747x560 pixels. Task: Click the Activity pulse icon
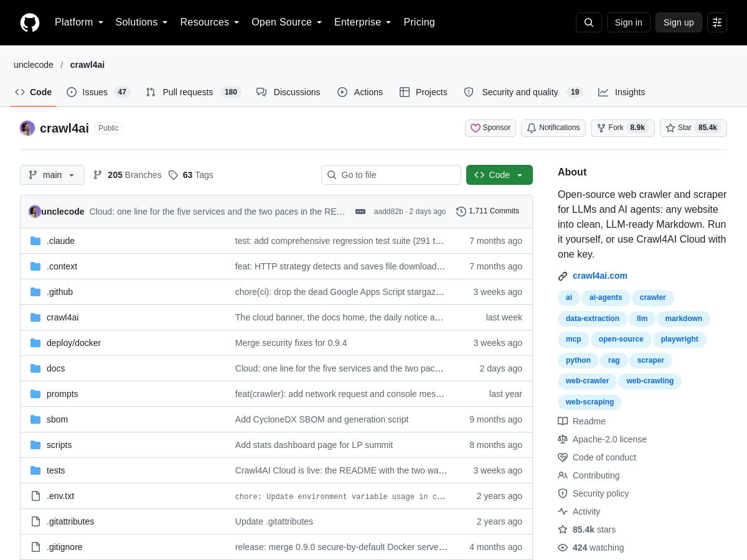point(563,511)
